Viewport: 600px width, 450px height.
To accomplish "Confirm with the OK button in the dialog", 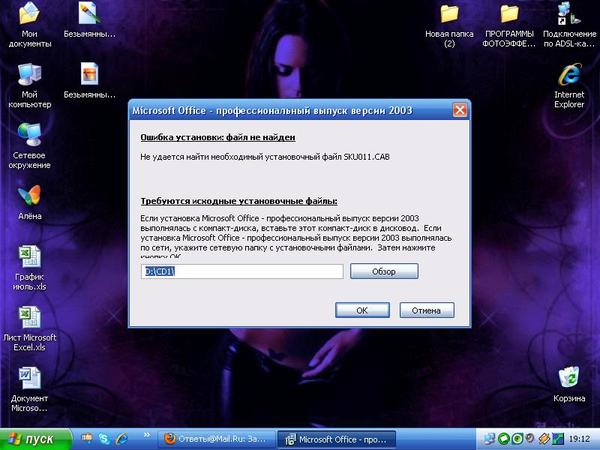I will 362,310.
